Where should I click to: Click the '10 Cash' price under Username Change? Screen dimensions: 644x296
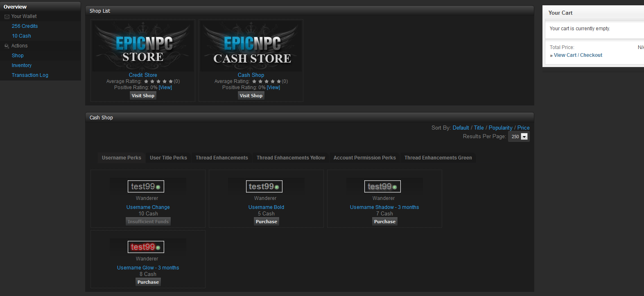click(x=148, y=214)
